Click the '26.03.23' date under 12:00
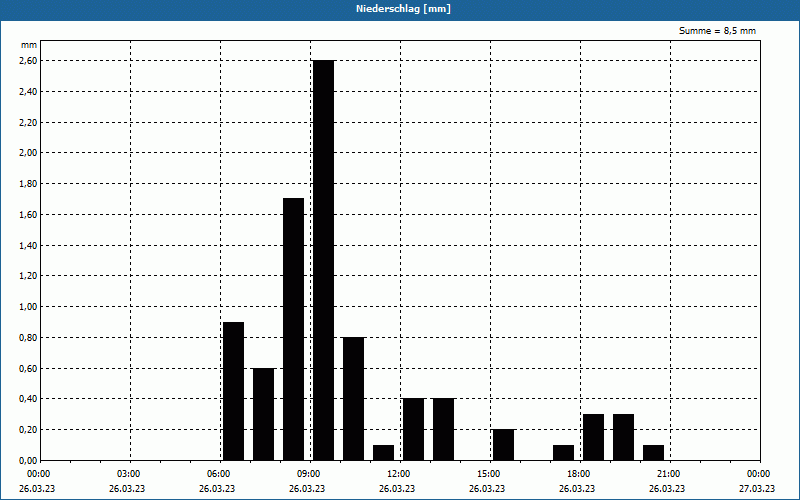Screen dimensions: 800x500 (x=397, y=489)
